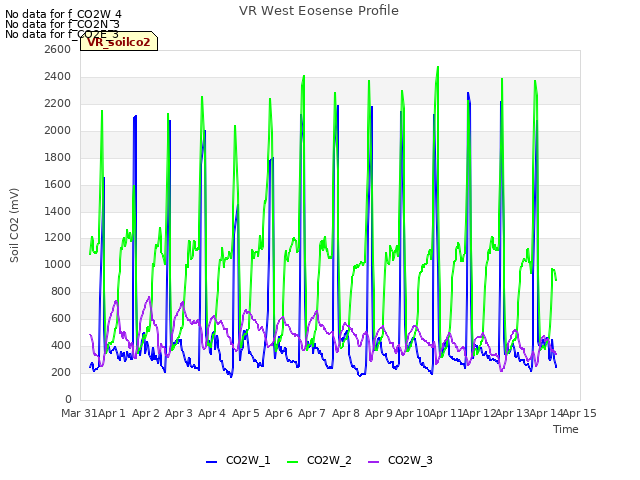This screenshot has width=640, height=480.
Task: Click the Apr 6 x-axis tick label
Action: point(279,413)
